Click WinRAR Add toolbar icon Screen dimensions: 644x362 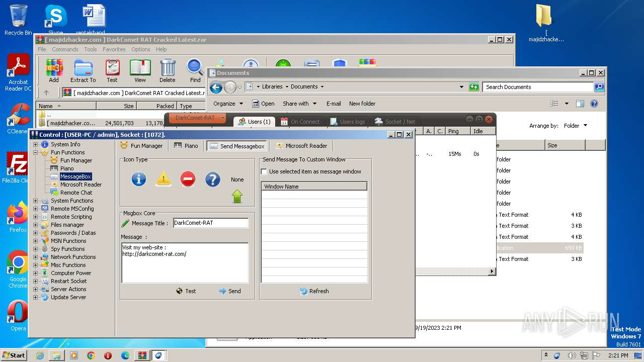point(54,71)
